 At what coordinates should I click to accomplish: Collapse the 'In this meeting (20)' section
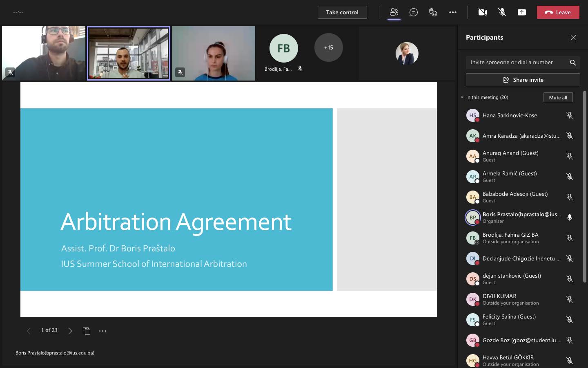pos(462,97)
